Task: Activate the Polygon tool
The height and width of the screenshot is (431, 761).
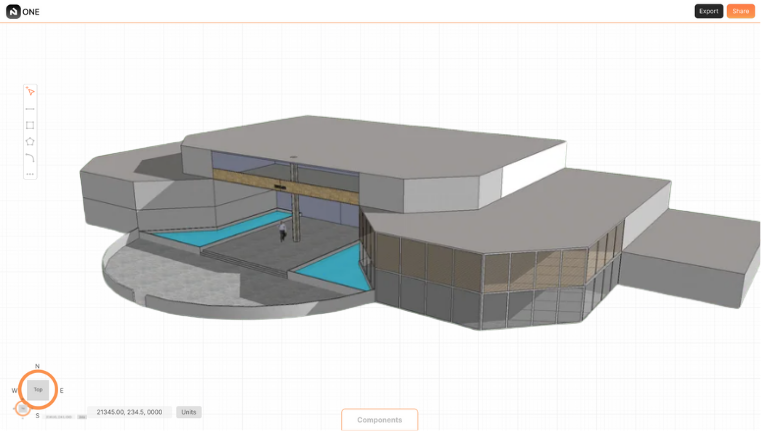Action: [x=30, y=142]
